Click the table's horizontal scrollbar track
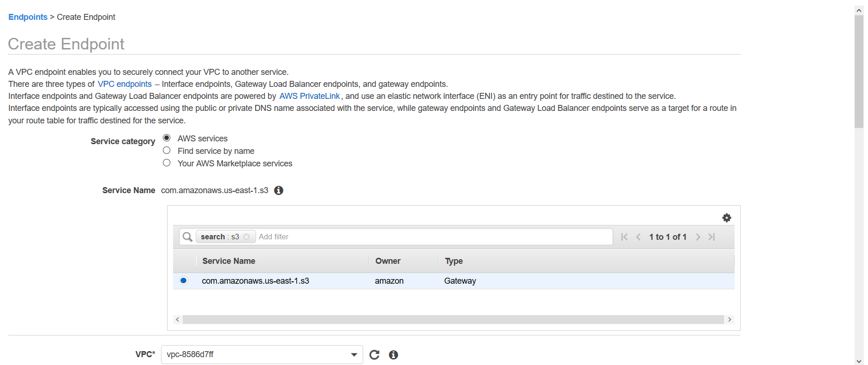 click(453, 320)
